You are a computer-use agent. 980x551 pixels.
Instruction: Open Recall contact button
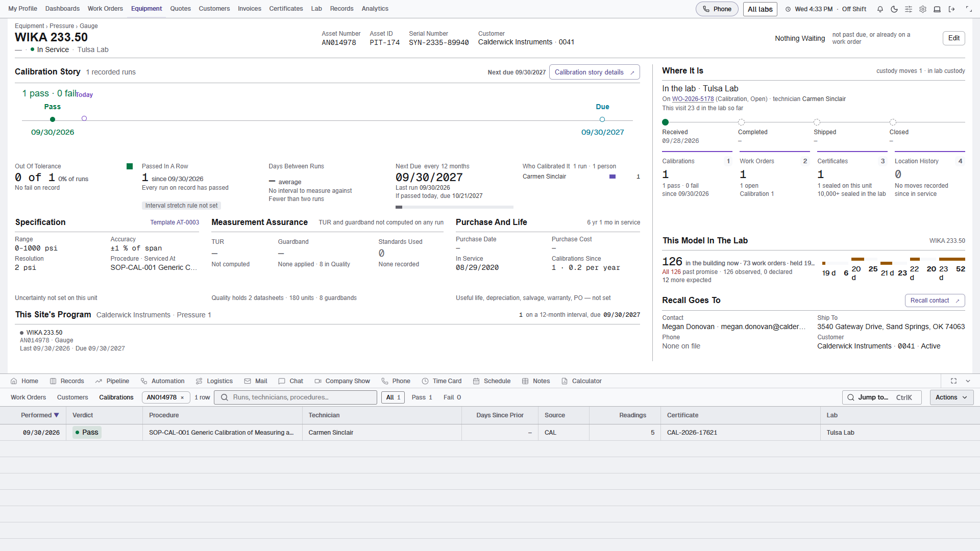coord(935,300)
